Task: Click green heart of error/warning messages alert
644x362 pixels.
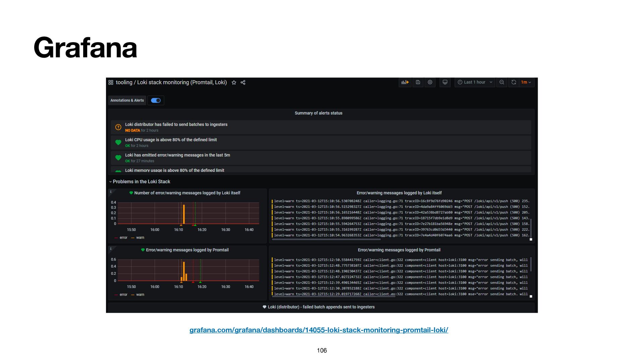Action: click(x=118, y=158)
